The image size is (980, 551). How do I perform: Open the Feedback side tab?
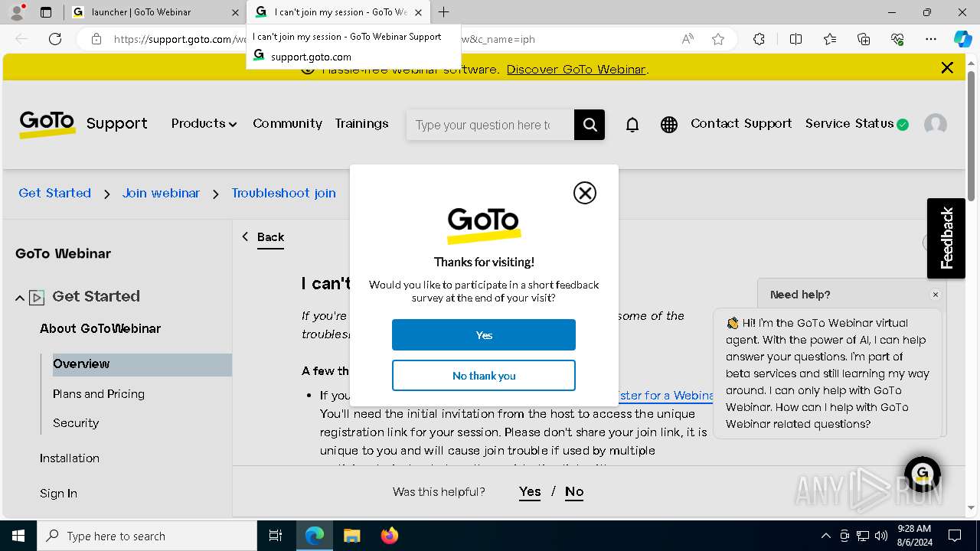point(946,238)
